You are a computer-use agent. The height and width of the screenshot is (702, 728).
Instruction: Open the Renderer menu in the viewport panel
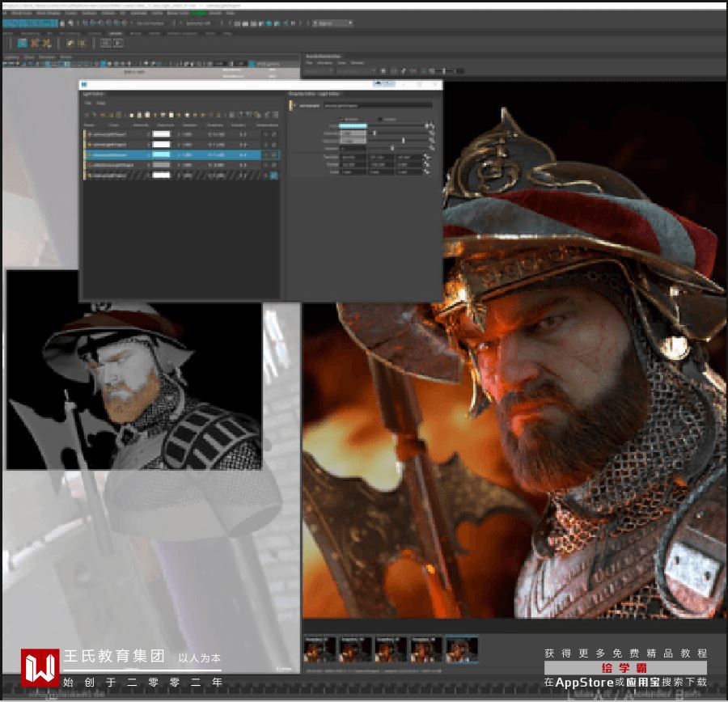coord(46,57)
